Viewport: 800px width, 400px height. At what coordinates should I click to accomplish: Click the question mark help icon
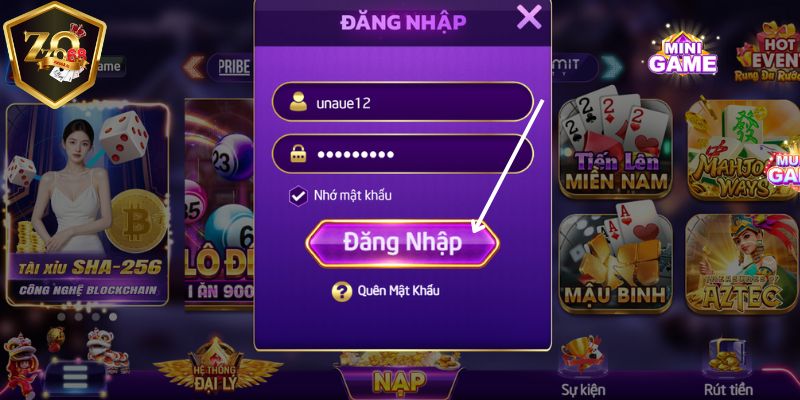click(341, 291)
